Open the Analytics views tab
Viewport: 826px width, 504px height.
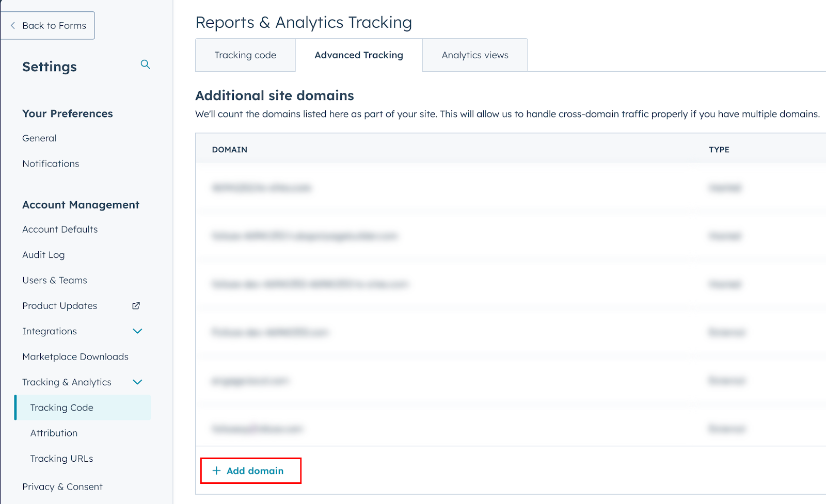[475, 55]
